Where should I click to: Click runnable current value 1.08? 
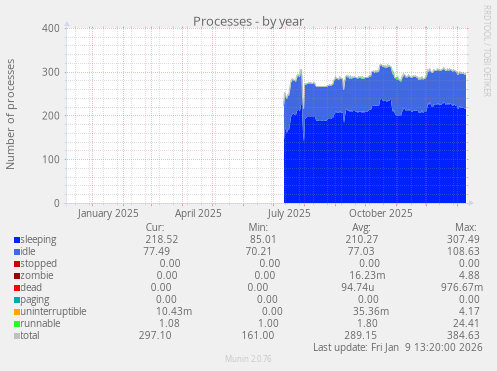point(169,323)
